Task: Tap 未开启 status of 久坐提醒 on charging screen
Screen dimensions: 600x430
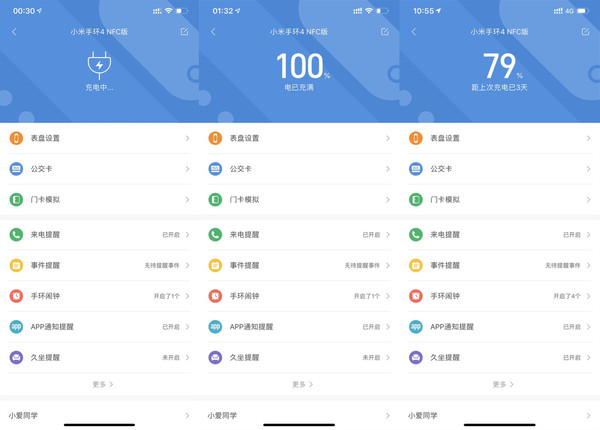Action: click(171, 357)
